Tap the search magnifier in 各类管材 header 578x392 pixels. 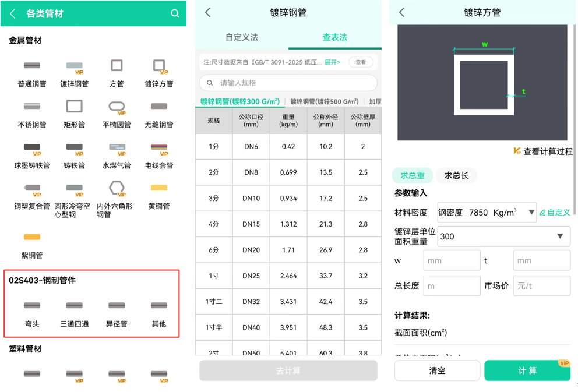[175, 13]
